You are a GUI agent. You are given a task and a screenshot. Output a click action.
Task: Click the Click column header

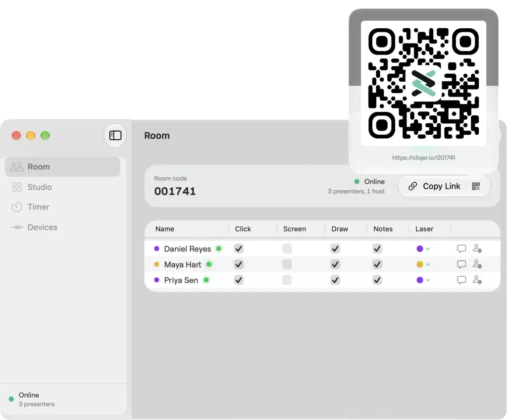(243, 229)
